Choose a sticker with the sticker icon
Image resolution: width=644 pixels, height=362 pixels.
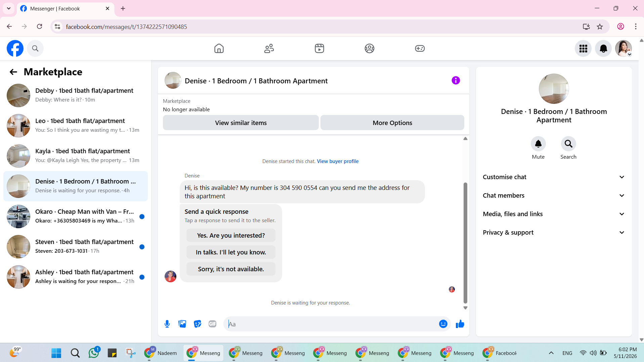click(x=198, y=324)
